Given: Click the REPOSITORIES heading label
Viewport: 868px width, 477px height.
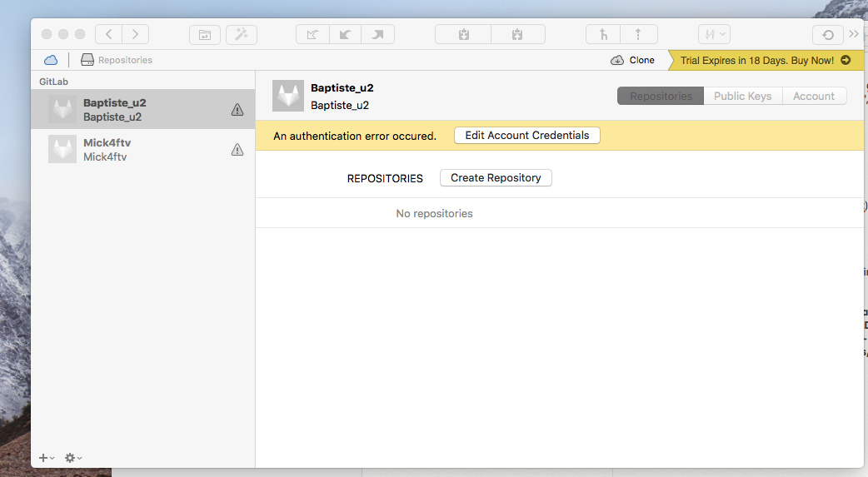Looking at the screenshot, I should click(x=385, y=179).
